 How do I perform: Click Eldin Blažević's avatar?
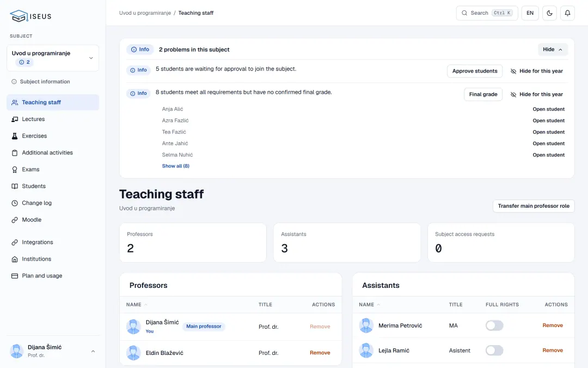(x=133, y=353)
